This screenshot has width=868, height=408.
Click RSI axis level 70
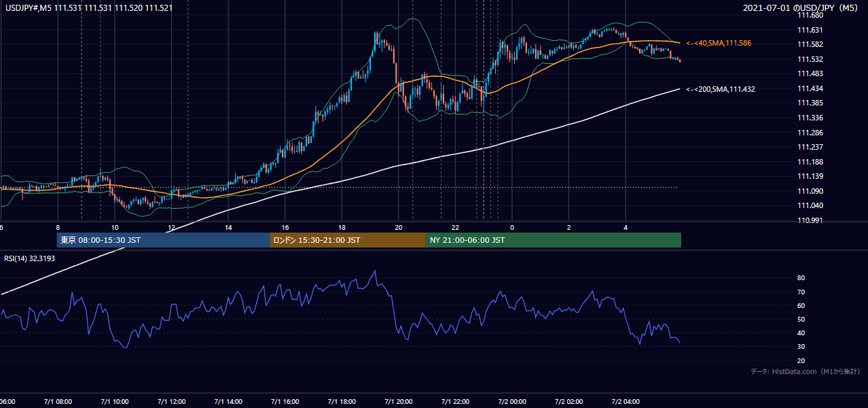point(801,292)
